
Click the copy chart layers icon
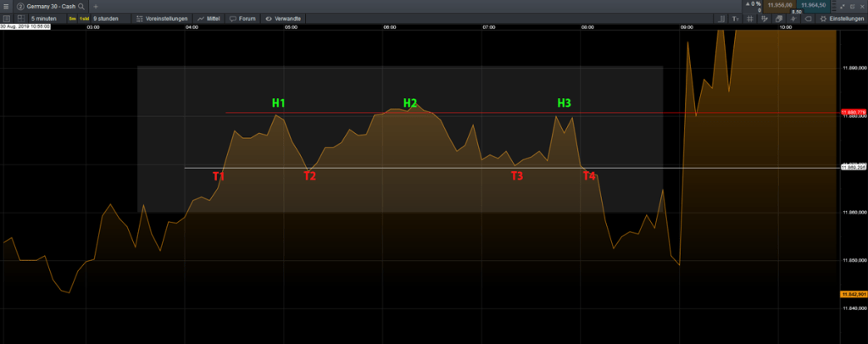tap(779, 18)
